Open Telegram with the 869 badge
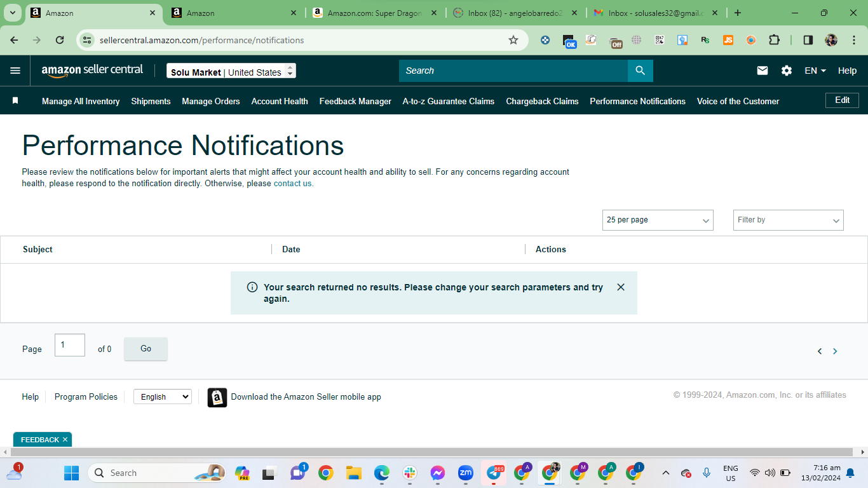This screenshot has height=488, width=868. (494, 473)
